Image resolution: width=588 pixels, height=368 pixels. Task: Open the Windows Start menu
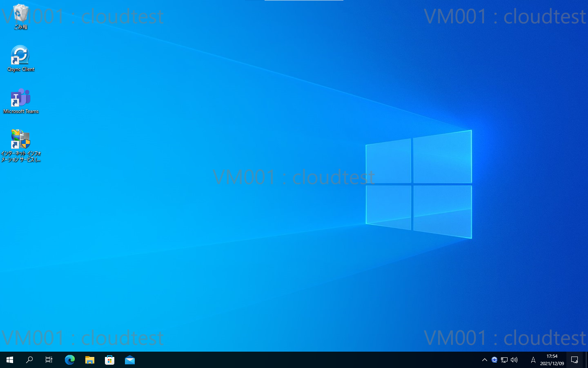10,360
